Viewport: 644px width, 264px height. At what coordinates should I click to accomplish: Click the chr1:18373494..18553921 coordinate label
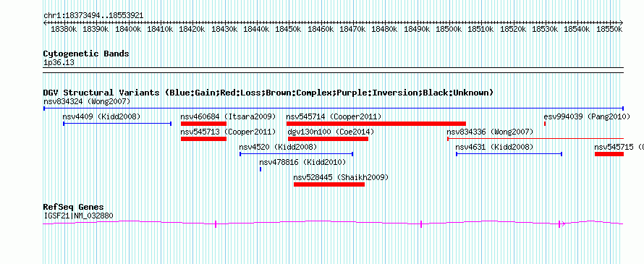tap(93, 16)
